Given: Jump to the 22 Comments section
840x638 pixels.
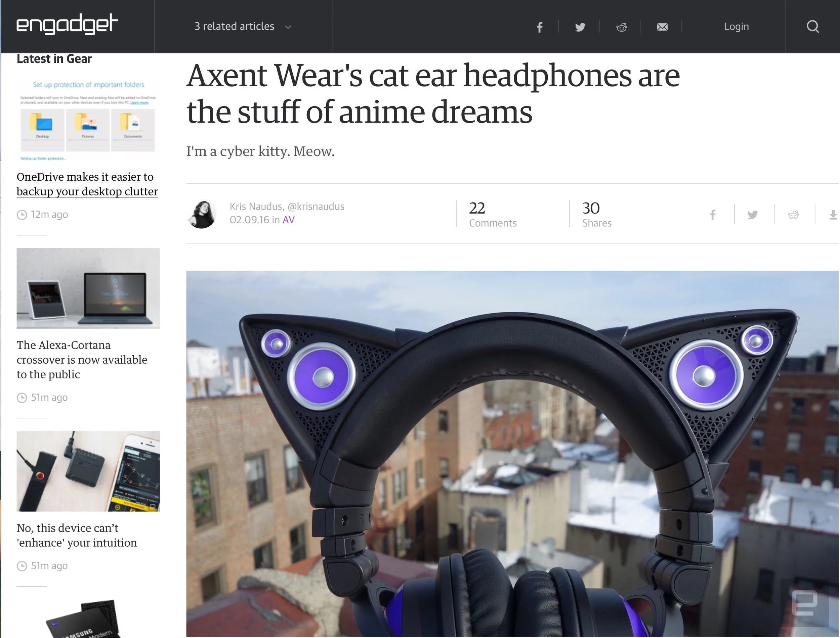Looking at the screenshot, I should coord(493,214).
